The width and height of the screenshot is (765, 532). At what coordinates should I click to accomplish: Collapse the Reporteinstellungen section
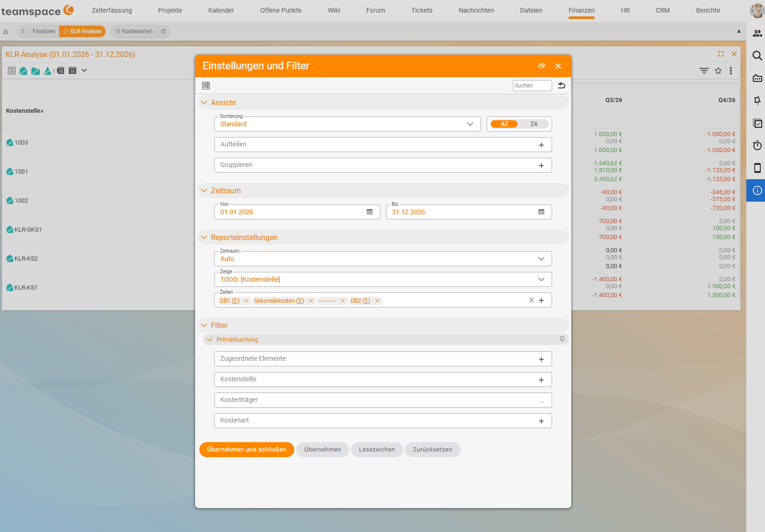coord(204,237)
